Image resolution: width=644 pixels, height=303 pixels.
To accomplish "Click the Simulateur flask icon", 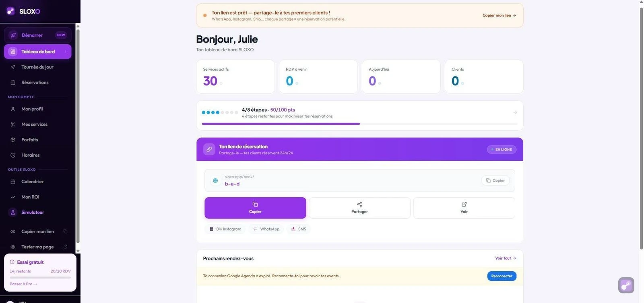I will pos(13,212).
